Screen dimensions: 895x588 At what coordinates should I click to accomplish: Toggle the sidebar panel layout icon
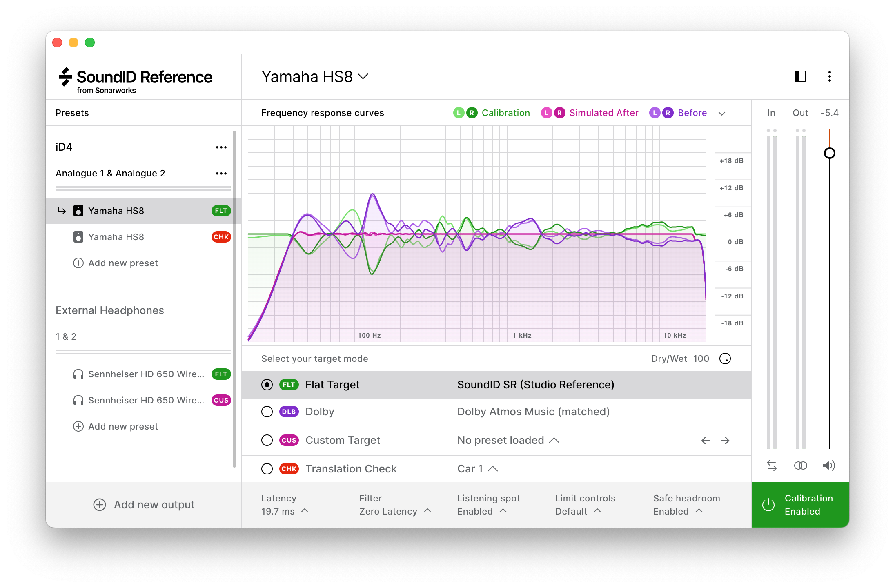(800, 76)
